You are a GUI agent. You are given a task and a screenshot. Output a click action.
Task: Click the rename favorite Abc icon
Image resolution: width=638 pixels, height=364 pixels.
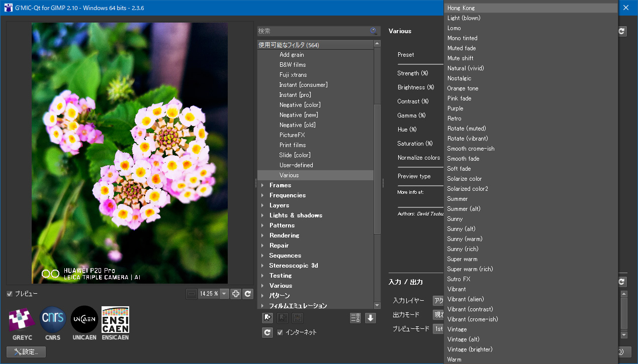pyautogui.click(x=297, y=318)
